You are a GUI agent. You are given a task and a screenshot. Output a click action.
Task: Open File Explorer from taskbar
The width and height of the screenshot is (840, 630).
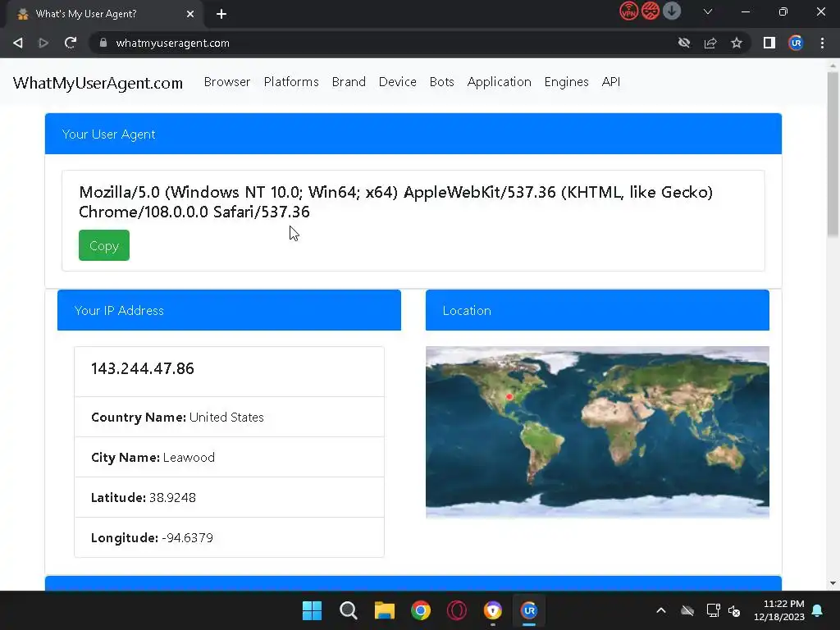(385, 610)
